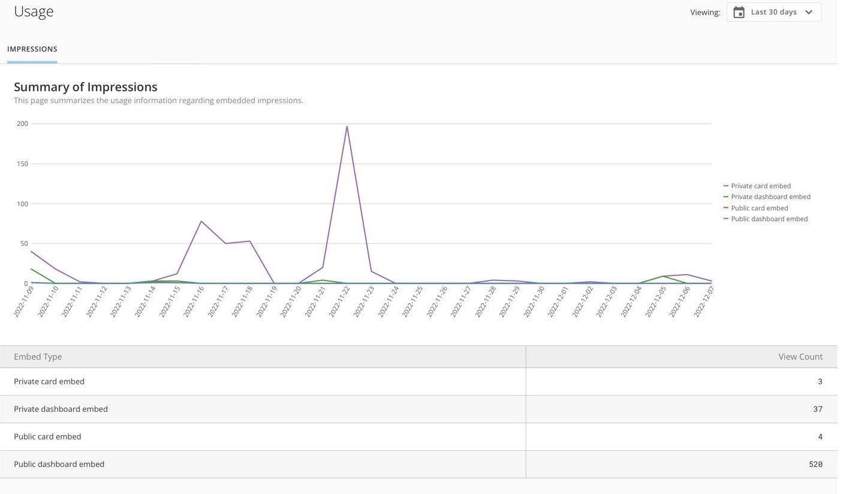Click the green line point at 2022-12-05
This screenshot has width=868, height=494.
click(x=663, y=276)
